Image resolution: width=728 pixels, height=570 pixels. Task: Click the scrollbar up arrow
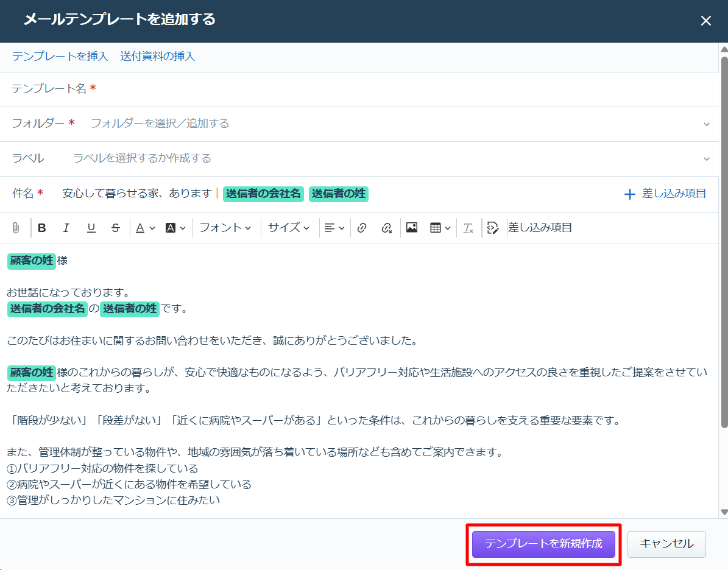point(724,49)
